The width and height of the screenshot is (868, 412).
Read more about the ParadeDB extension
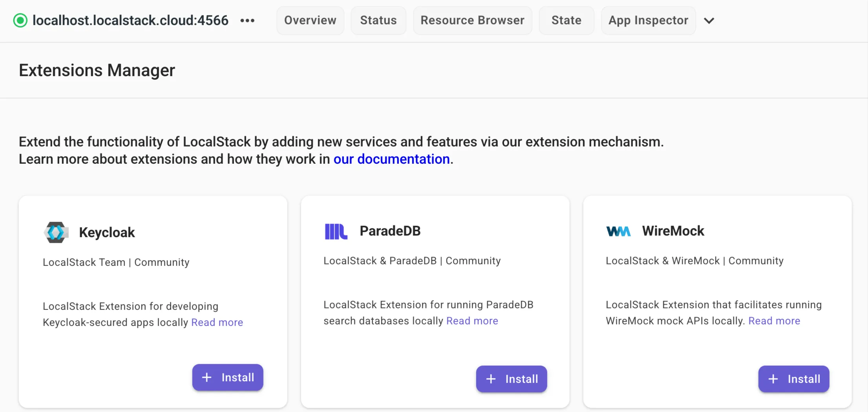coord(472,320)
